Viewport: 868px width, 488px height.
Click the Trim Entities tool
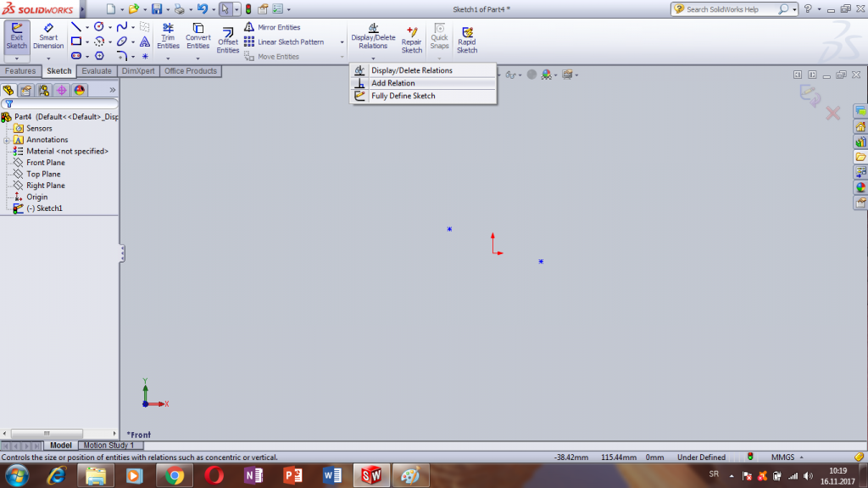pyautogui.click(x=169, y=36)
